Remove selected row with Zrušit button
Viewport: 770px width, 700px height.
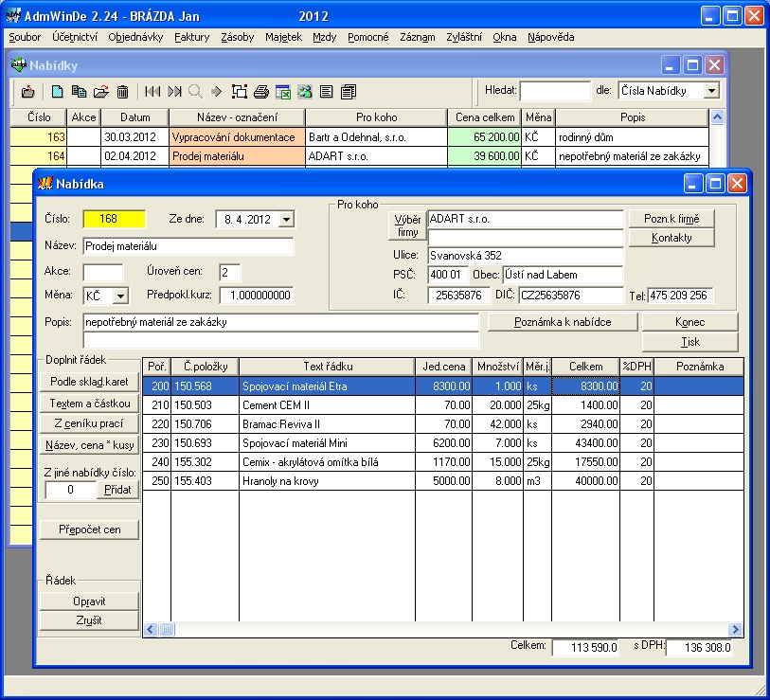[89, 620]
